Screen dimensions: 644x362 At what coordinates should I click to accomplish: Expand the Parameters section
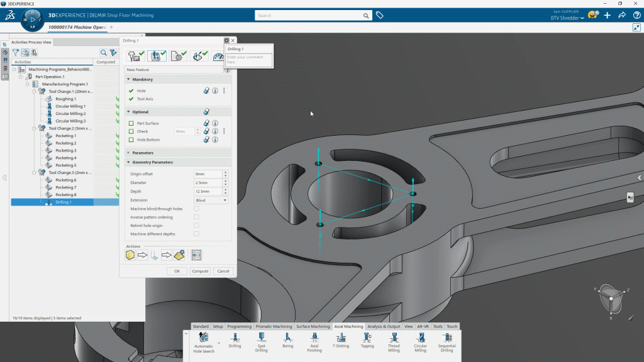[x=142, y=153]
